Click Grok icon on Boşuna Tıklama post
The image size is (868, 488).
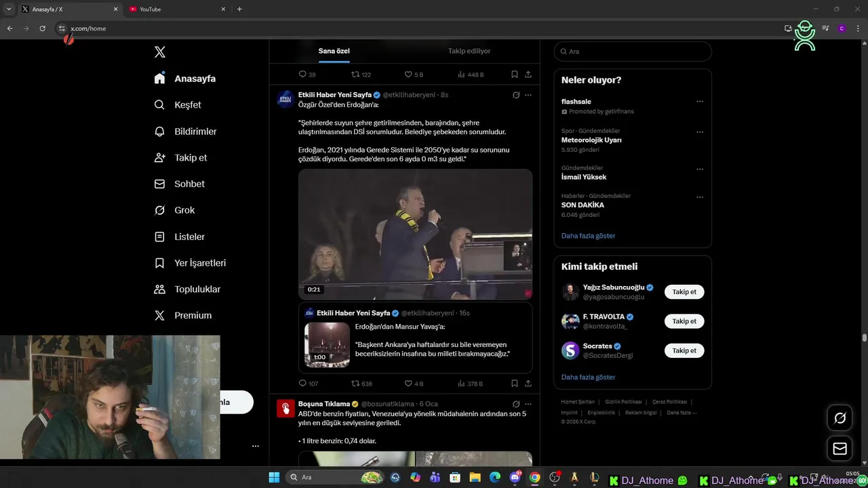pos(516,404)
